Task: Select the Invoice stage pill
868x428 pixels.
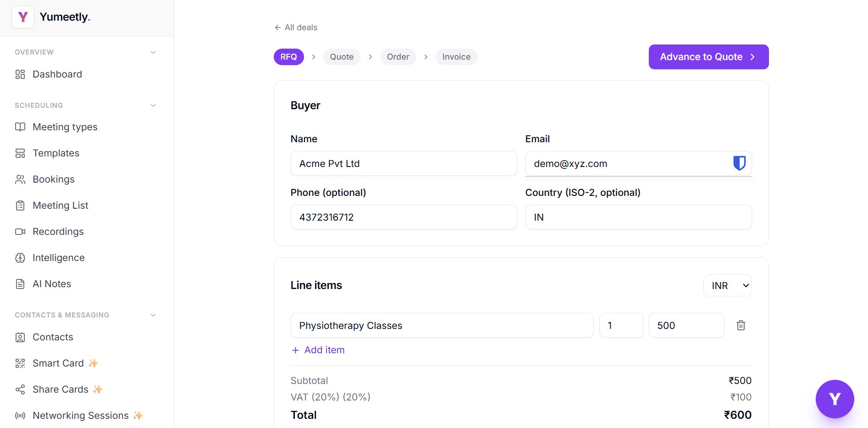Action: tap(456, 57)
